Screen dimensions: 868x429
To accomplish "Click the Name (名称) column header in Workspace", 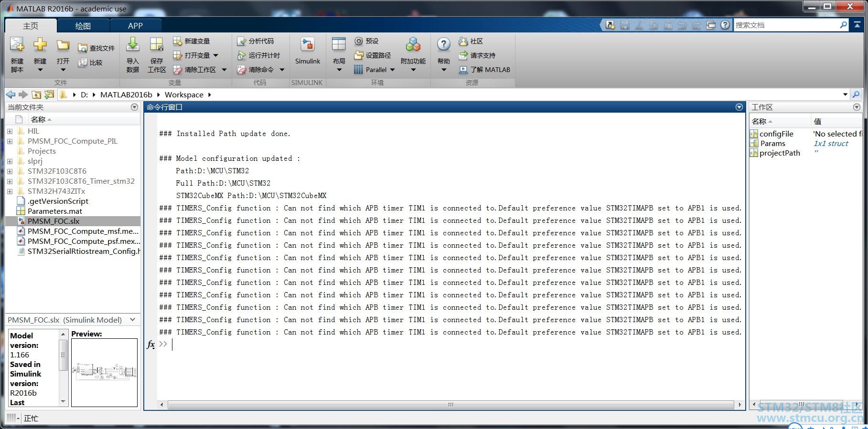I will (780, 121).
